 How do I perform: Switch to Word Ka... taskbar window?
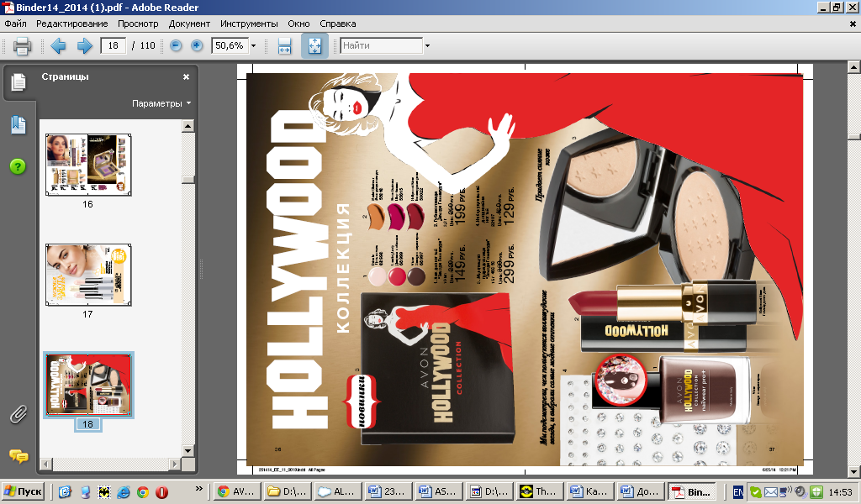(590, 491)
